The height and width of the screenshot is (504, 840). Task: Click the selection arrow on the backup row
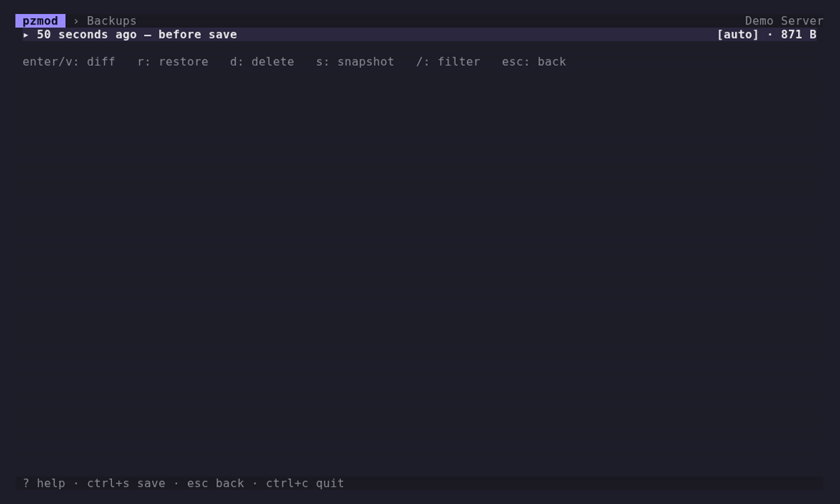pyautogui.click(x=26, y=35)
